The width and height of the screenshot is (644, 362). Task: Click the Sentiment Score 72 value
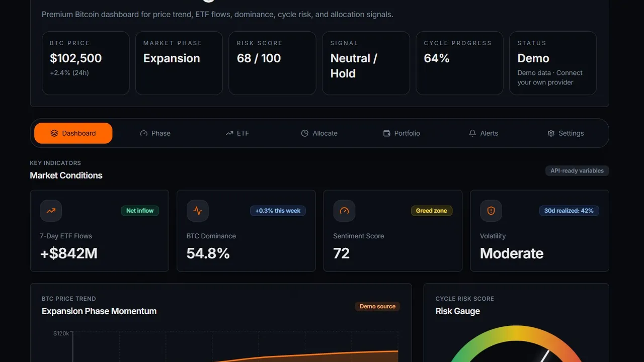pos(342,253)
